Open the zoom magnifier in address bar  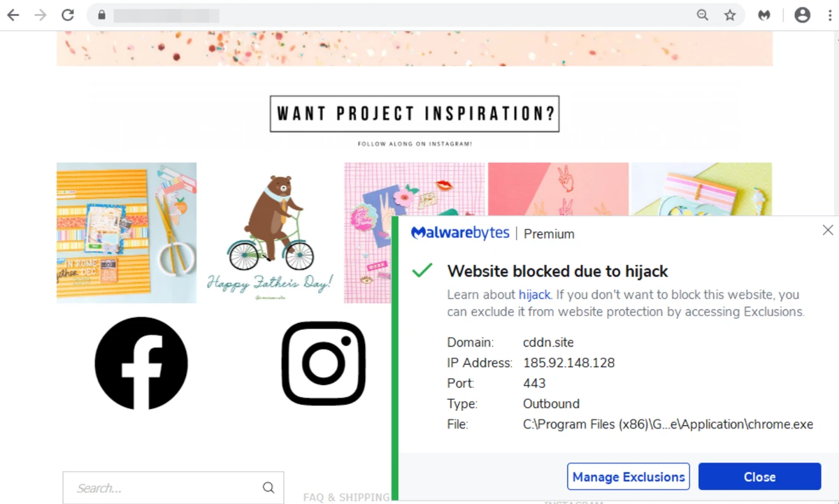(703, 15)
